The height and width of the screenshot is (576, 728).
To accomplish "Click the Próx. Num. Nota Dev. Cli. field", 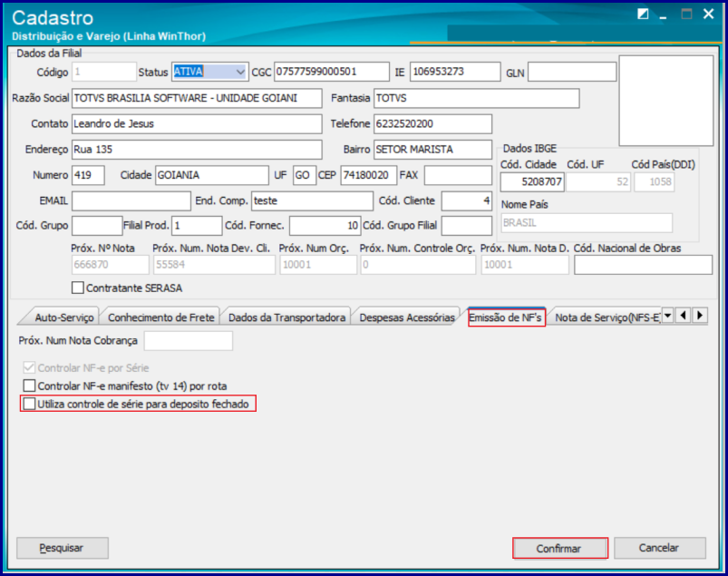I will (214, 265).
